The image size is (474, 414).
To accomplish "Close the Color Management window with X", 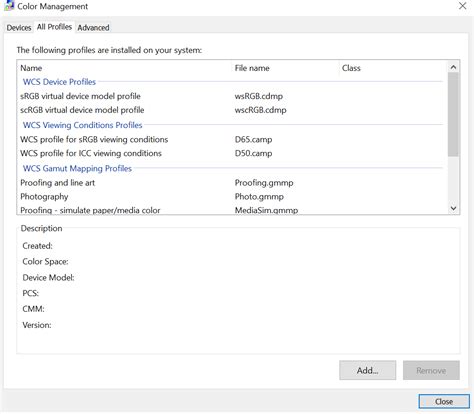I will pyautogui.click(x=462, y=6).
